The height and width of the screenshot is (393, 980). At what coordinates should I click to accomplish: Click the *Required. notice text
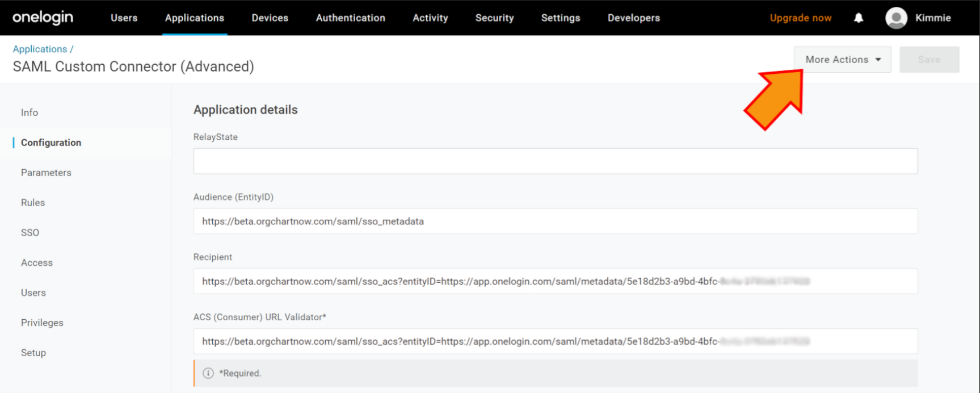pos(240,373)
